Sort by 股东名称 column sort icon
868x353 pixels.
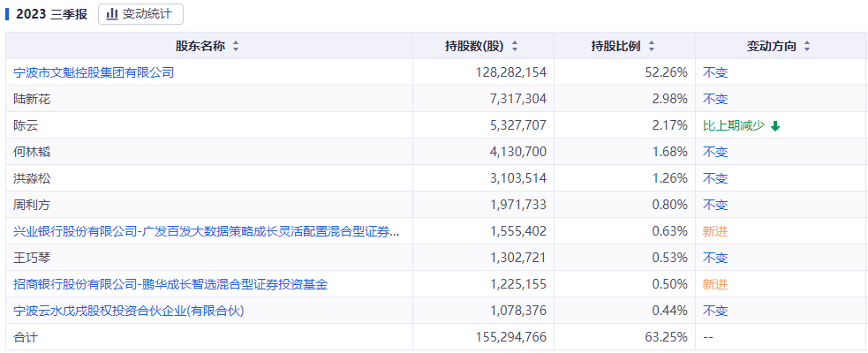tap(236, 47)
